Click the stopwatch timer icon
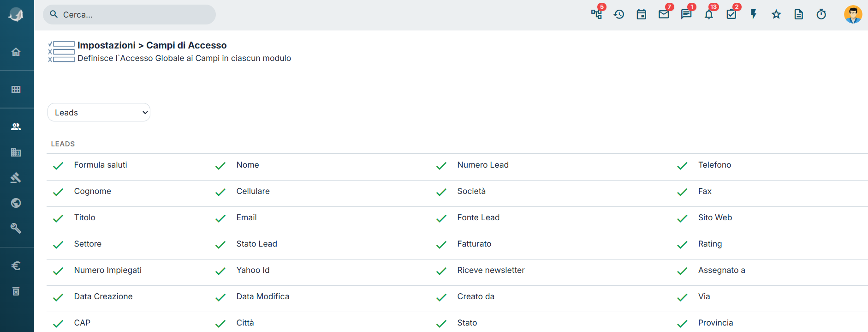Screen dimensions: 868x332 (821, 14)
